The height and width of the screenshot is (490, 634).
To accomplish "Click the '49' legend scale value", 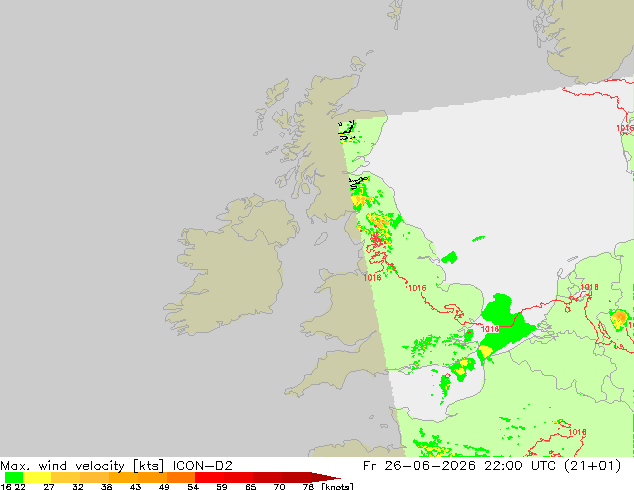I will tap(164, 487).
